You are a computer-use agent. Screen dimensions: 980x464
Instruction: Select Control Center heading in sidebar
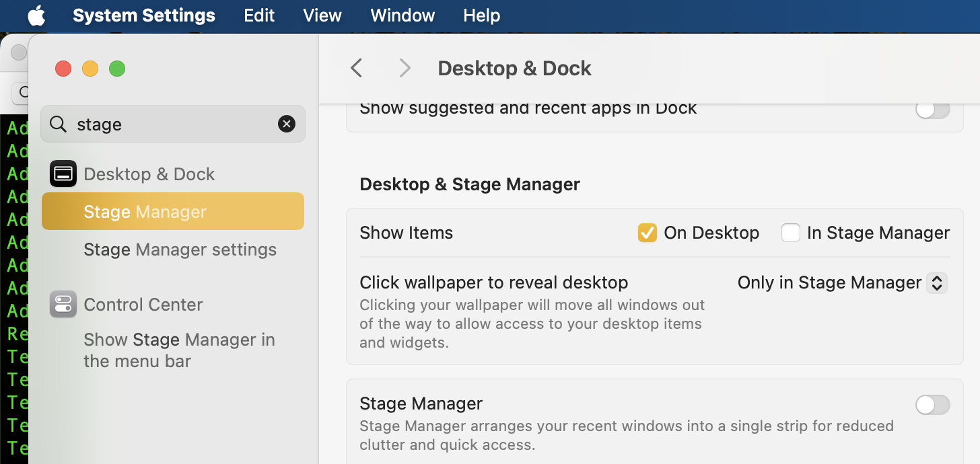pyautogui.click(x=143, y=305)
